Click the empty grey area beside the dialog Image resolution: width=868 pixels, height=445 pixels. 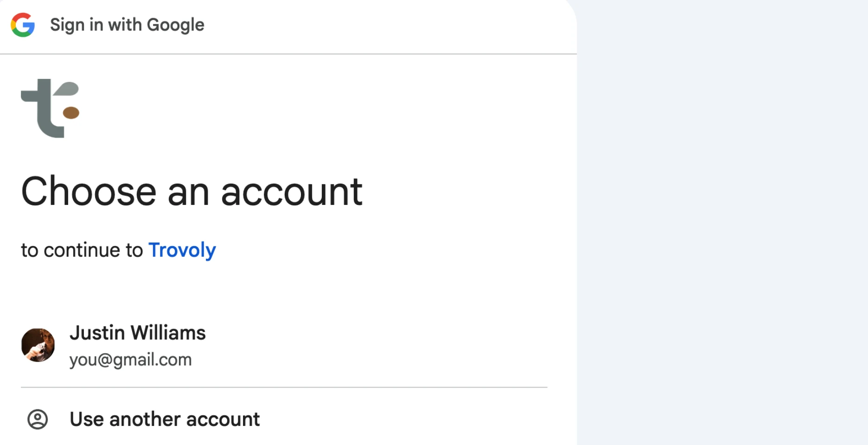(x=721, y=222)
